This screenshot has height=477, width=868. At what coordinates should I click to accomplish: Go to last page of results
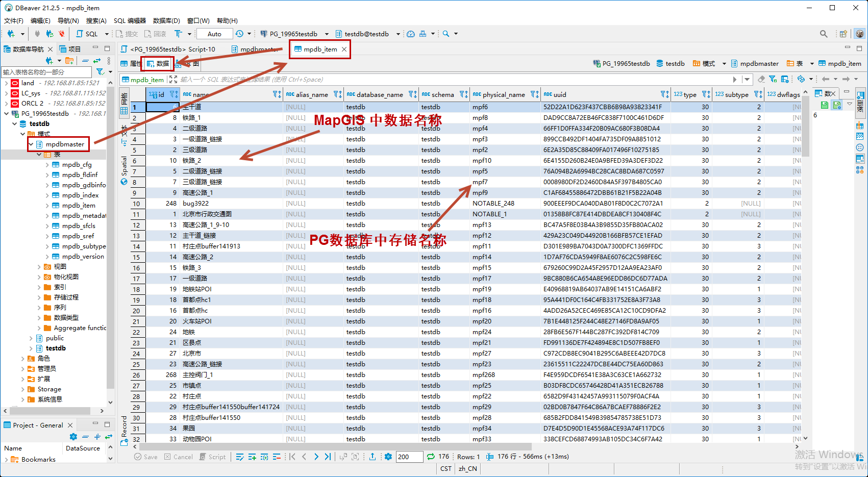click(x=328, y=457)
